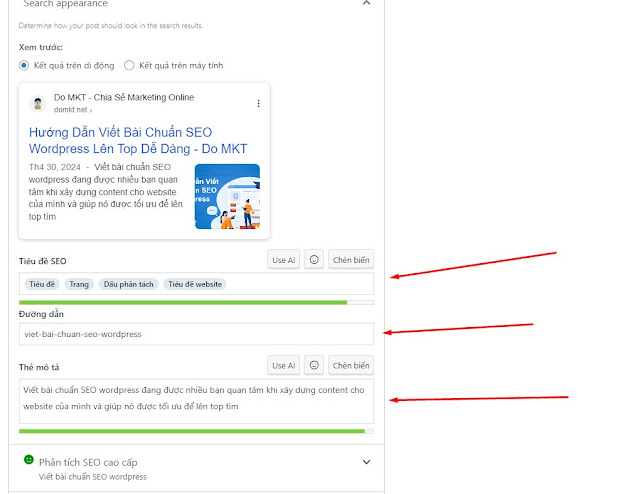This screenshot has height=494, width=639.
Task: Select the Kết quả trên máy tính radio
Action: tap(129, 65)
